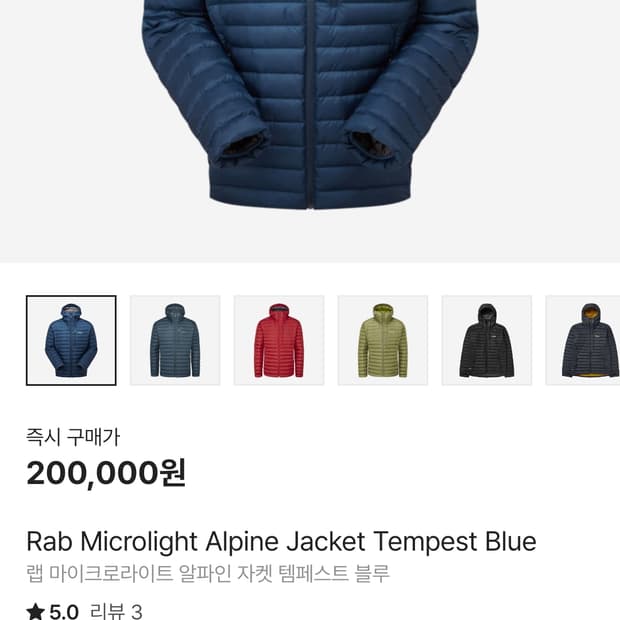620x620 pixels.
Task: Open the main blue jacket product image
Action: (310, 131)
